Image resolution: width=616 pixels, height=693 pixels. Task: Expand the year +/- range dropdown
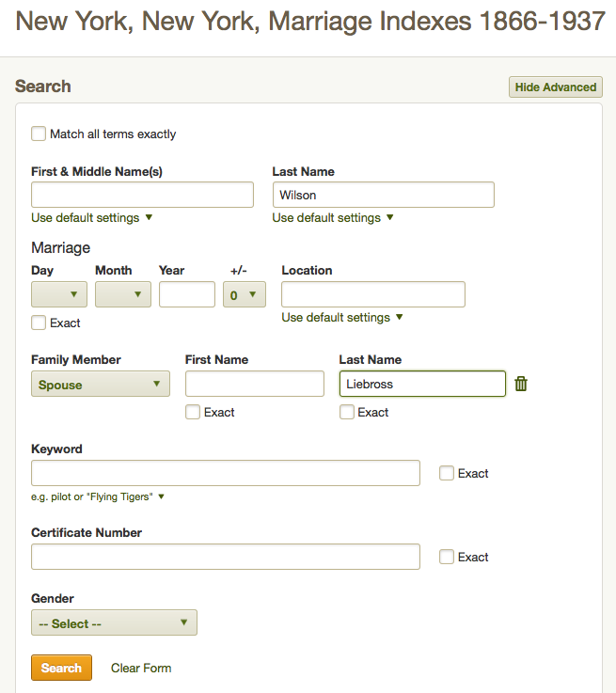[x=245, y=294]
